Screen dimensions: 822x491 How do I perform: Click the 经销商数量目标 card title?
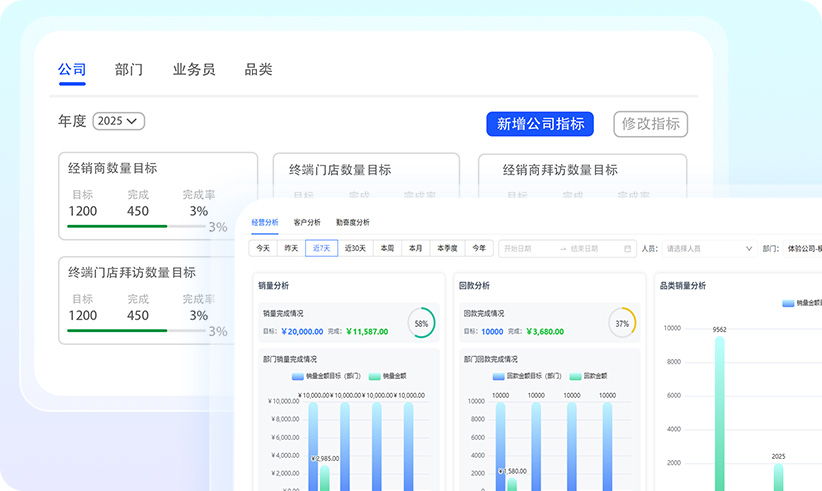pyautogui.click(x=113, y=168)
